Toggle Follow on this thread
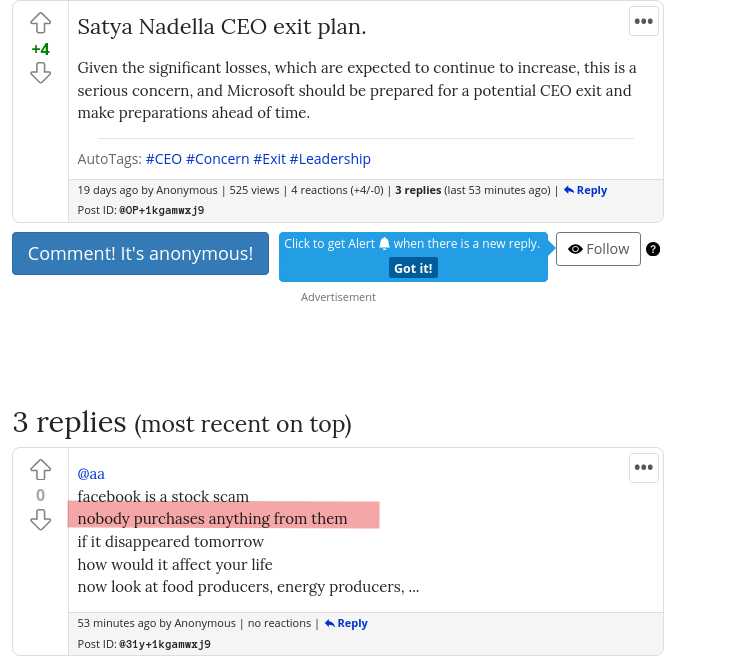This screenshot has height=657, width=745. point(598,249)
